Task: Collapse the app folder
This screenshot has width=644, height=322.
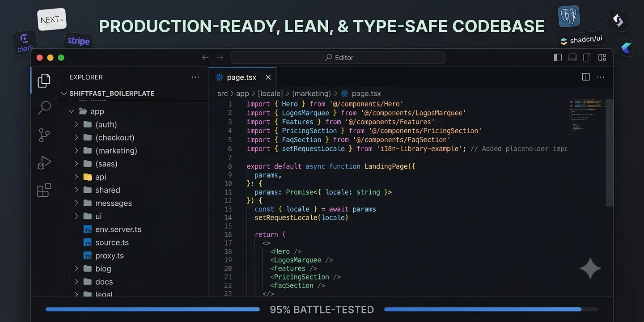Action: [x=72, y=111]
